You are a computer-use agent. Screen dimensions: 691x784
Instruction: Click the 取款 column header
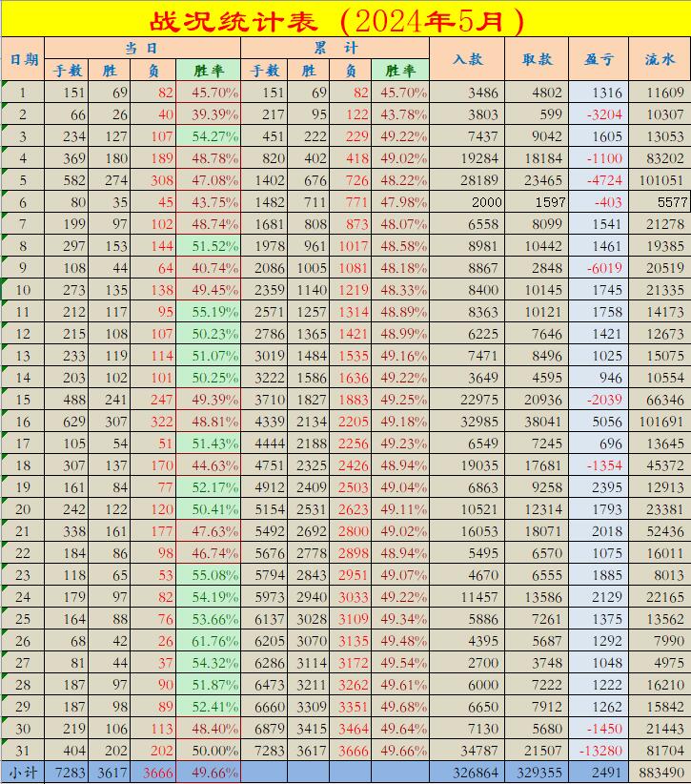pyautogui.click(x=537, y=59)
